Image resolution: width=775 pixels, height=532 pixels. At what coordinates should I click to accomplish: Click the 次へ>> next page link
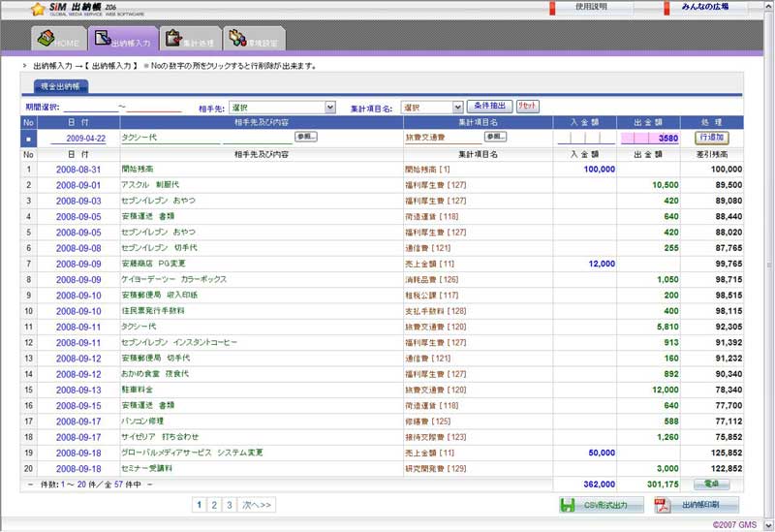258,505
